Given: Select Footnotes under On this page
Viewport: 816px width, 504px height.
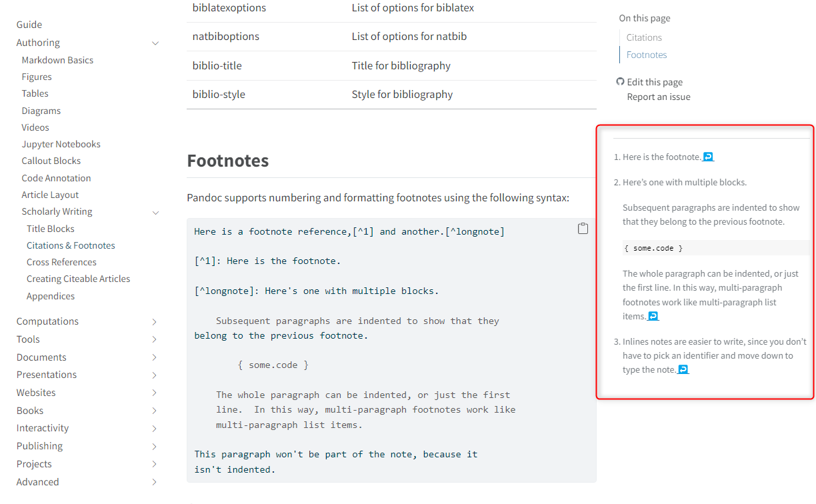Looking at the screenshot, I should (x=646, y=55).
